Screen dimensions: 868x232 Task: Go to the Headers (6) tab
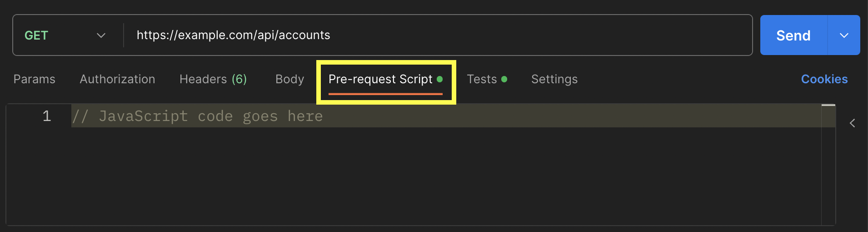213,79
